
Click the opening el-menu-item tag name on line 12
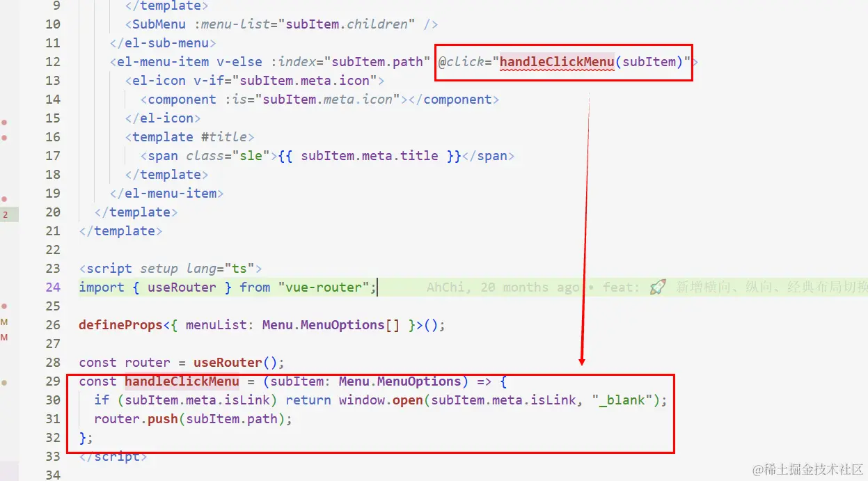click(163, 62)
